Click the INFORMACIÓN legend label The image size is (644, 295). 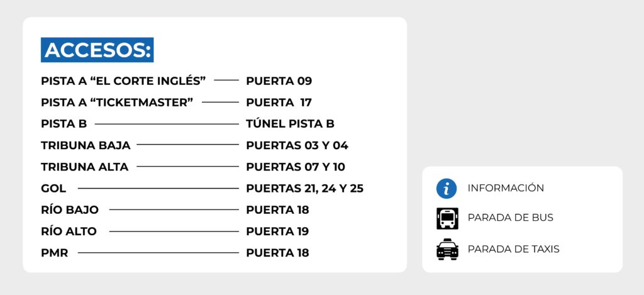tap(506, 188)
